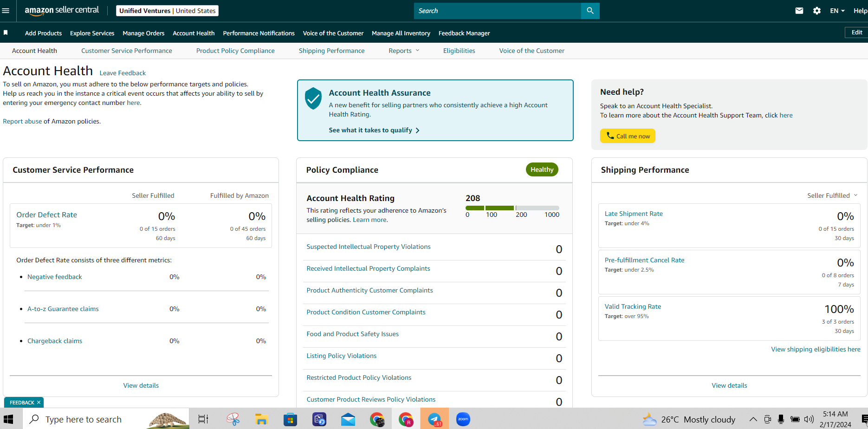Open the Chargeback claims link
Viewport: 868px width, 429px height.
pos(54,341)
